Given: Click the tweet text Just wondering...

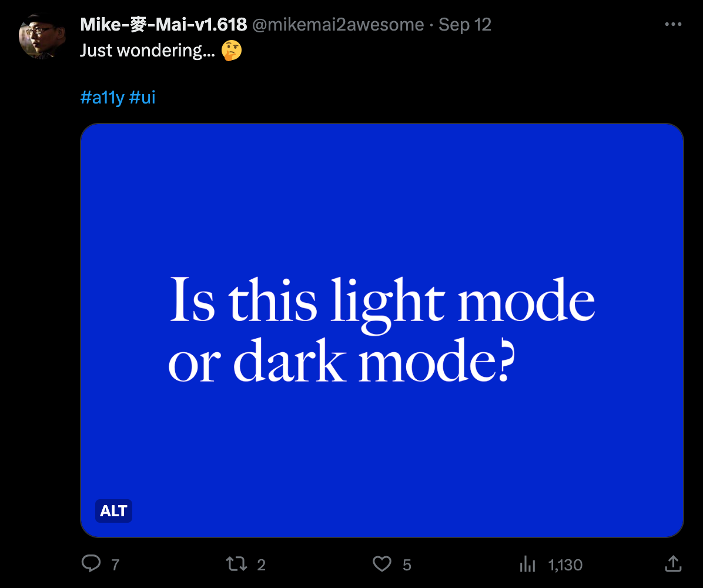Looking at the screenshot, I should coord(147,50).
